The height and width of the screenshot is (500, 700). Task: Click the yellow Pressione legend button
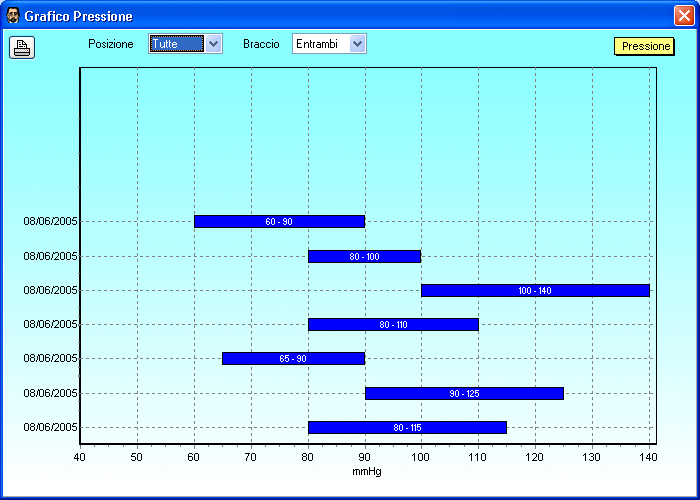click(644, 46)
